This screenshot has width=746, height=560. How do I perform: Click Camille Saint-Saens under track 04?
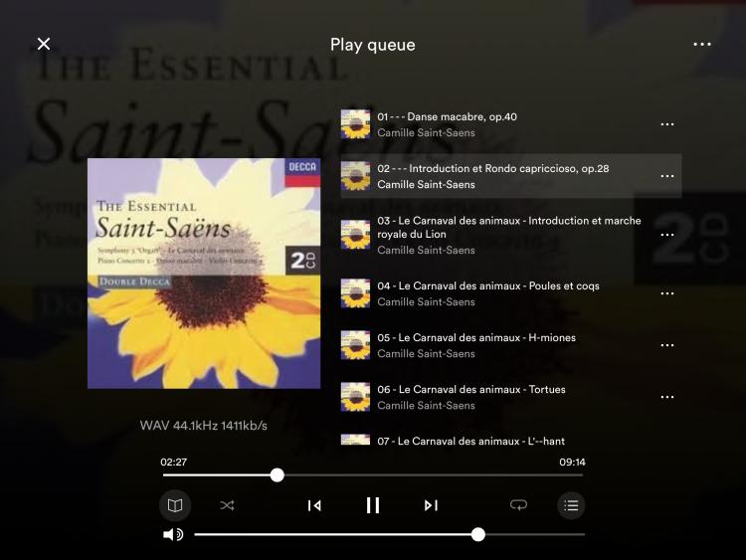[x=427, y=302]
